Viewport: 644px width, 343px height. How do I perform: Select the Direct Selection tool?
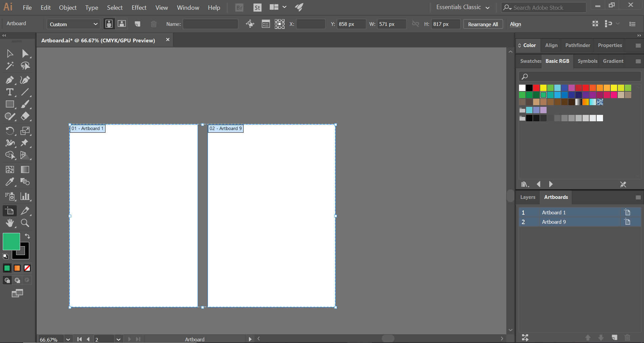click(25, 53)
